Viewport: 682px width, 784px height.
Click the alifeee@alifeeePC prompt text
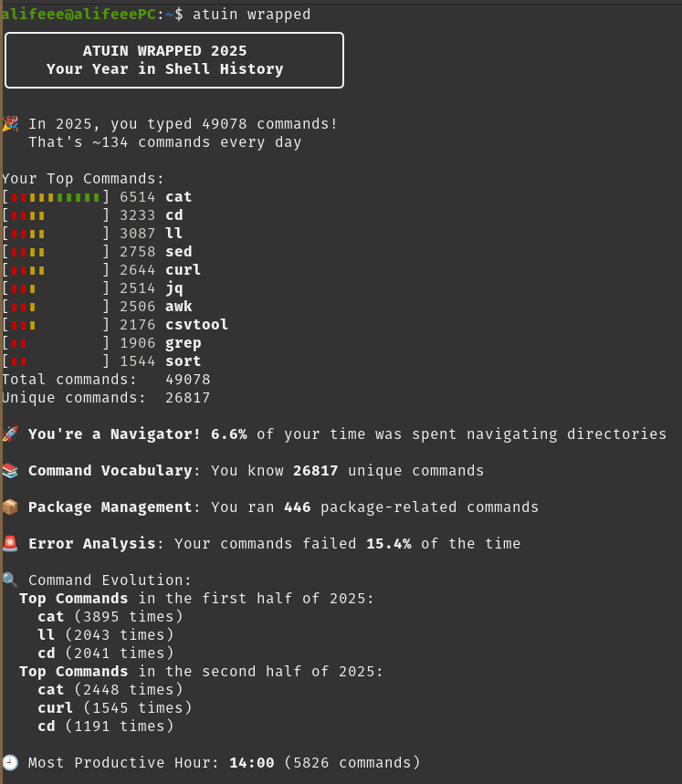pos(79,14)
